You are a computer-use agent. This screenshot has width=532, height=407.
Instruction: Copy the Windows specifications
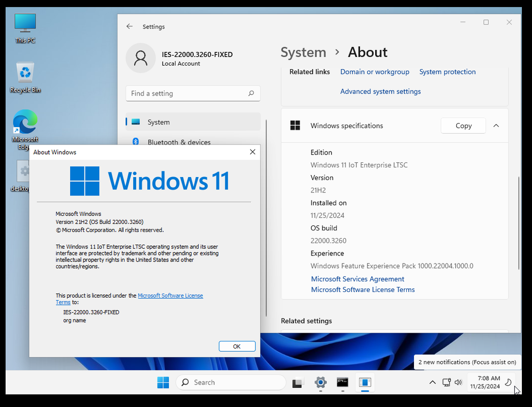(x=463, y=126)
